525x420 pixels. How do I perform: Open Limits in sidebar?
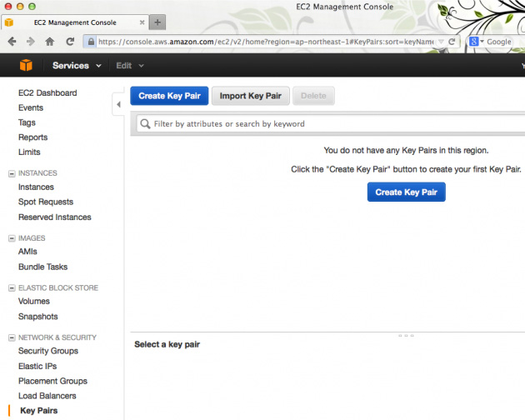29,152
